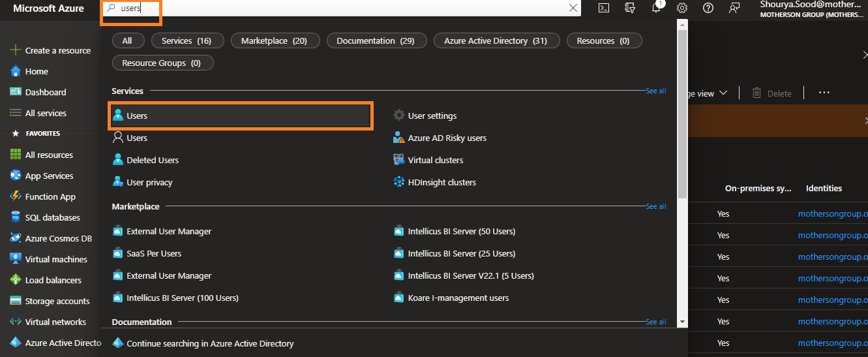Open Cloud Shell from the top bar

604,8
